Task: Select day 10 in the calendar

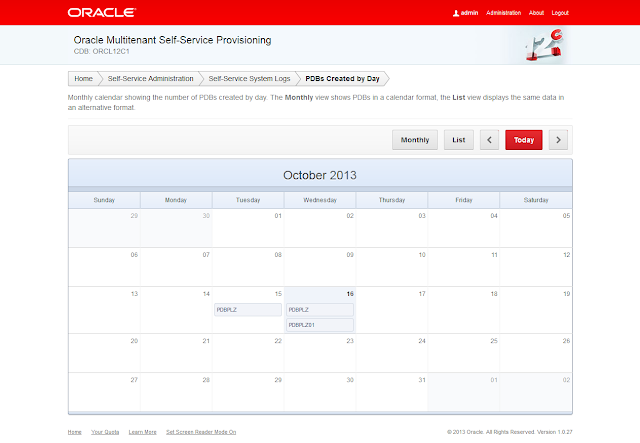Action: pos(392,267)
